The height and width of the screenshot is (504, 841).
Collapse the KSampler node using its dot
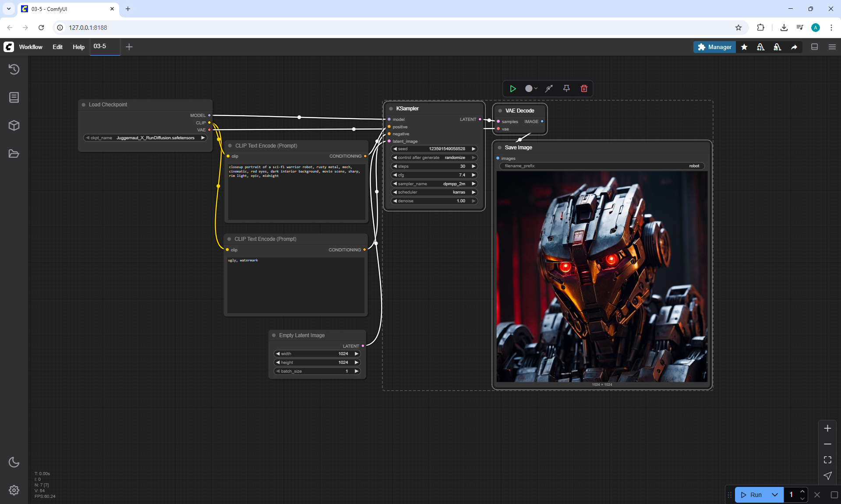[x=391, y=109]
